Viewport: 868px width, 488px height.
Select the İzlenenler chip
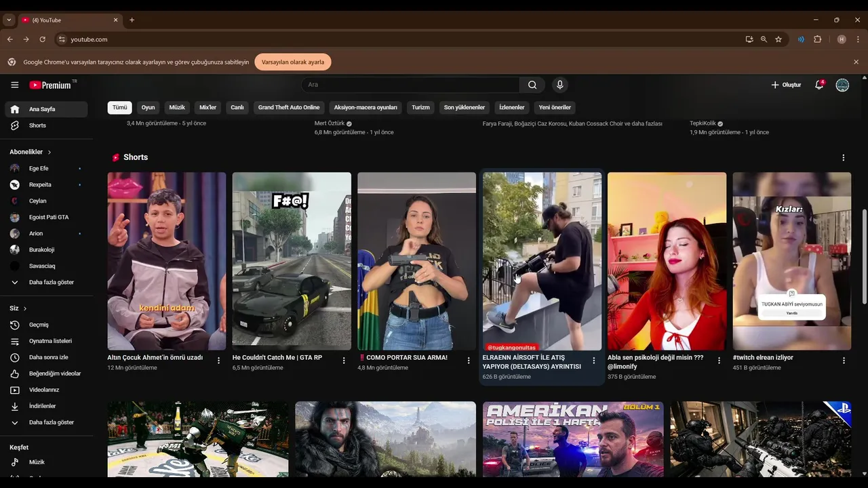[512, 107]
